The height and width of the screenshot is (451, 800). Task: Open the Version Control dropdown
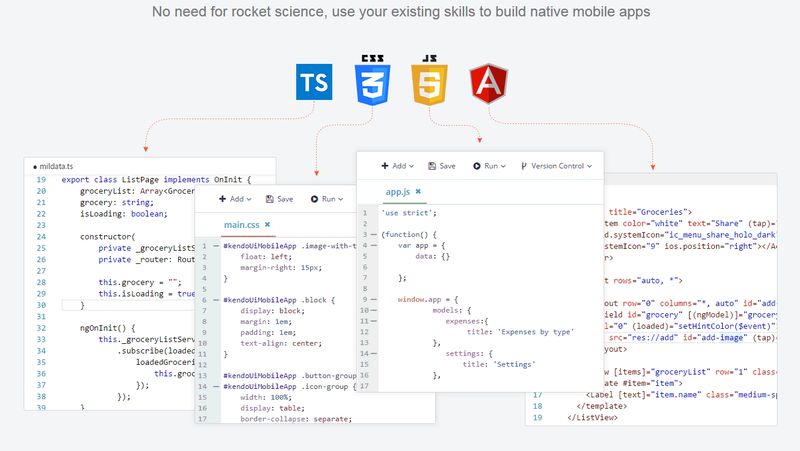pyautogui.click(x=556, y=166)
